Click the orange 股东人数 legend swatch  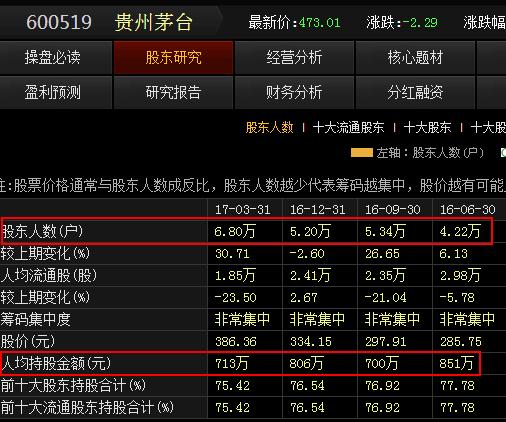(x=362, y=153)
